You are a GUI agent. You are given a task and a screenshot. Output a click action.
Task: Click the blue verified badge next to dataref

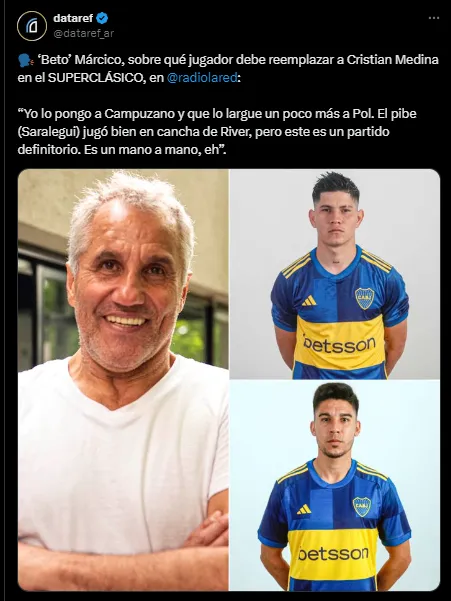coord(102,18)
